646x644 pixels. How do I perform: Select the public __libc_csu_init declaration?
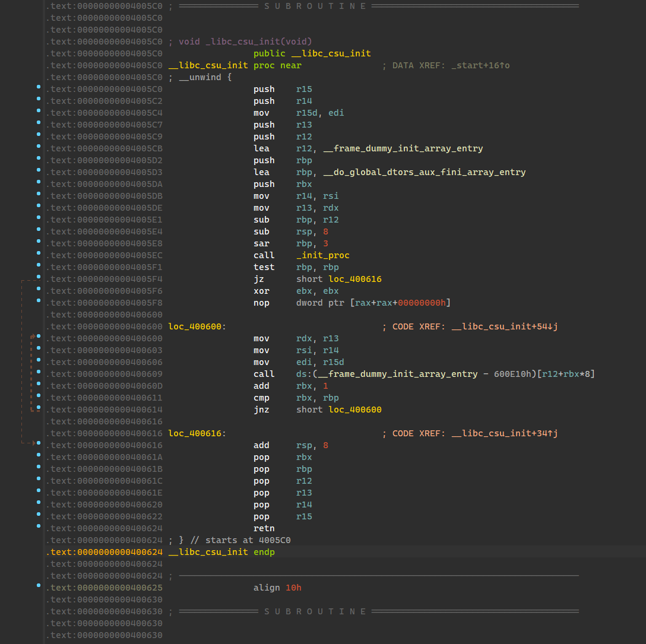(312, 53)
